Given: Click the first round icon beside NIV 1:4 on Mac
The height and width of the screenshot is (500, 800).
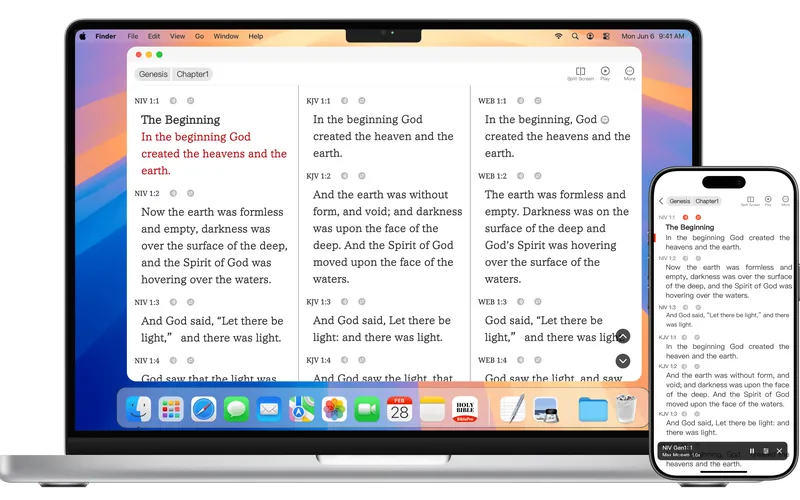Looking at the screenshot, I should point(173,360).
